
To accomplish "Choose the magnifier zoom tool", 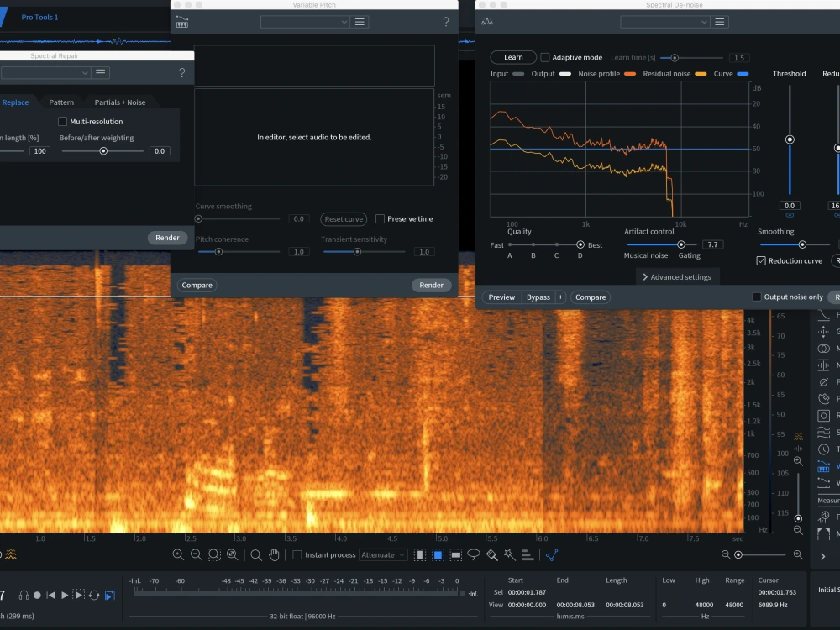I will tap(256, 555).
